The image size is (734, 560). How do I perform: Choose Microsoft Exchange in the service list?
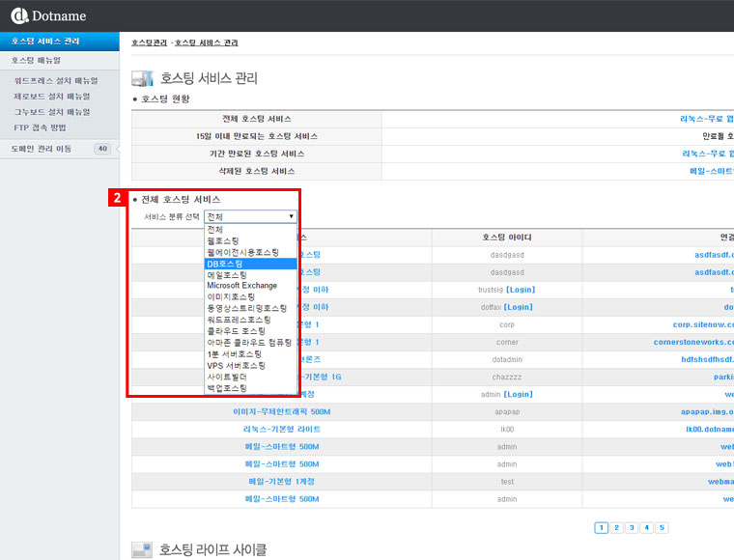(241, 286)
